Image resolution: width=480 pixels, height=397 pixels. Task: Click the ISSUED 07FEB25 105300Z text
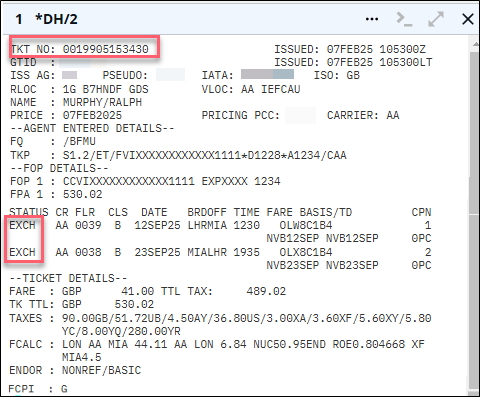coord(350,49)
